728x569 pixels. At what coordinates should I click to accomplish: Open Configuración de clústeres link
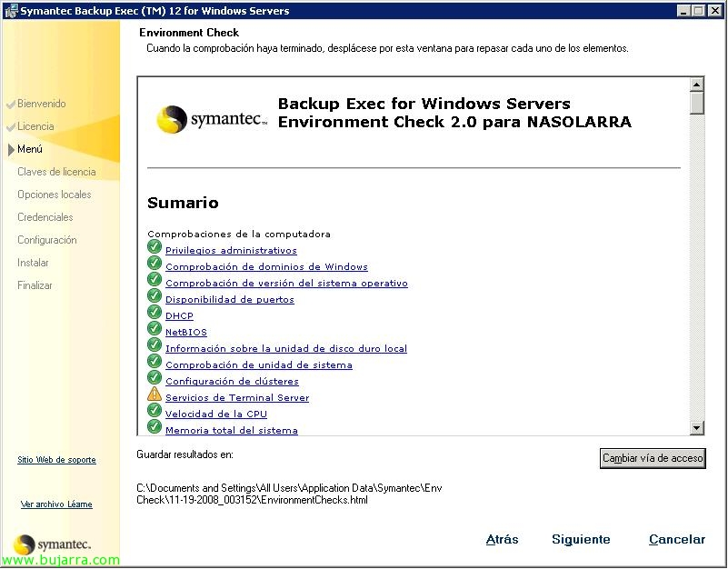point(232,382)
